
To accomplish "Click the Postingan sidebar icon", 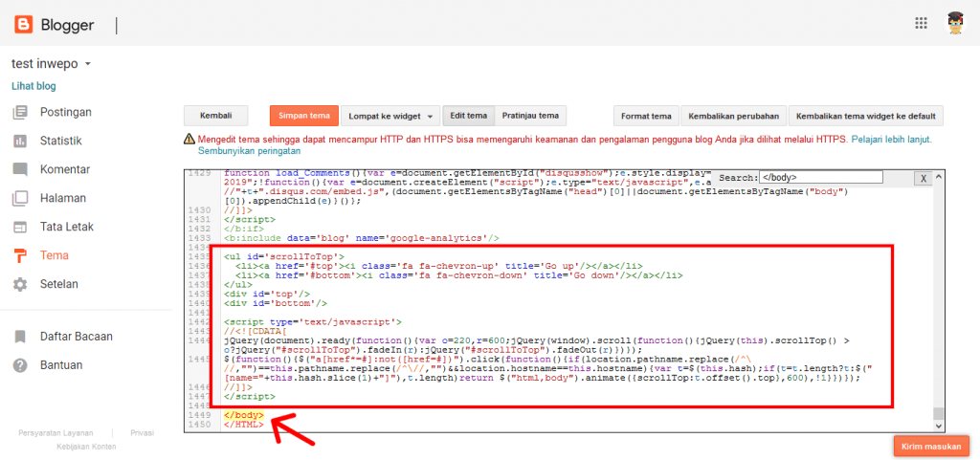I will coord(21,112).
